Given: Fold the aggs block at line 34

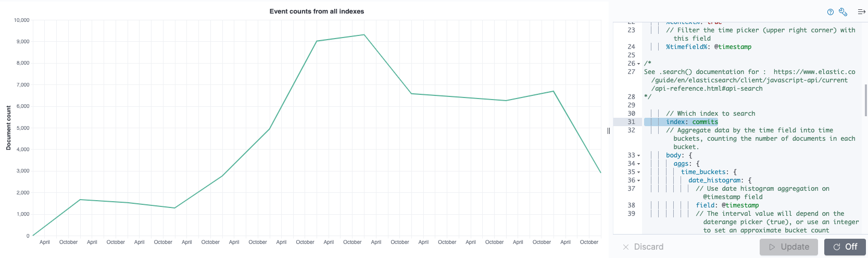Looking at the screenshot, I should [639, 164].
